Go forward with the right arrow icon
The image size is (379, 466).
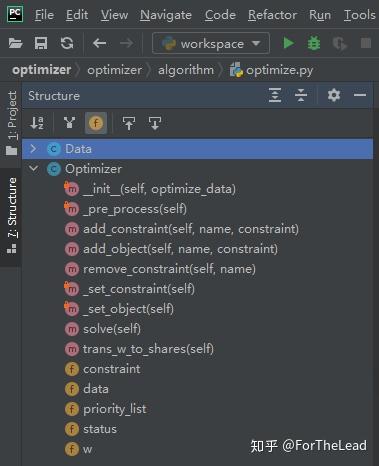point(126,43)
